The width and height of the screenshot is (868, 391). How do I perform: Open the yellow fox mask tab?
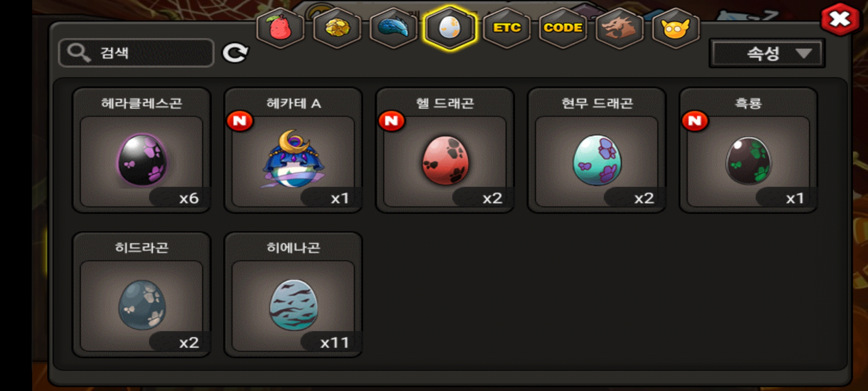676,28
